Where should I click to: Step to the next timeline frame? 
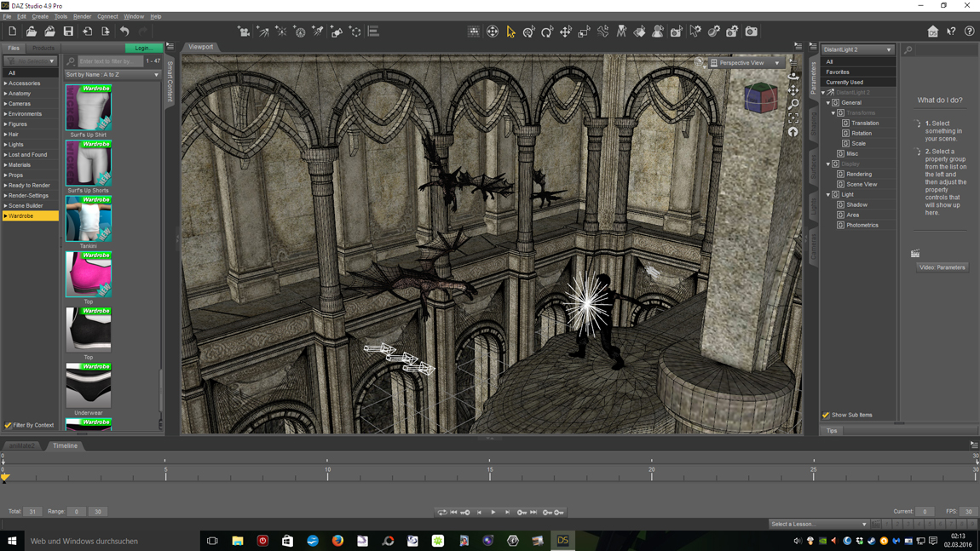point(507,513)
